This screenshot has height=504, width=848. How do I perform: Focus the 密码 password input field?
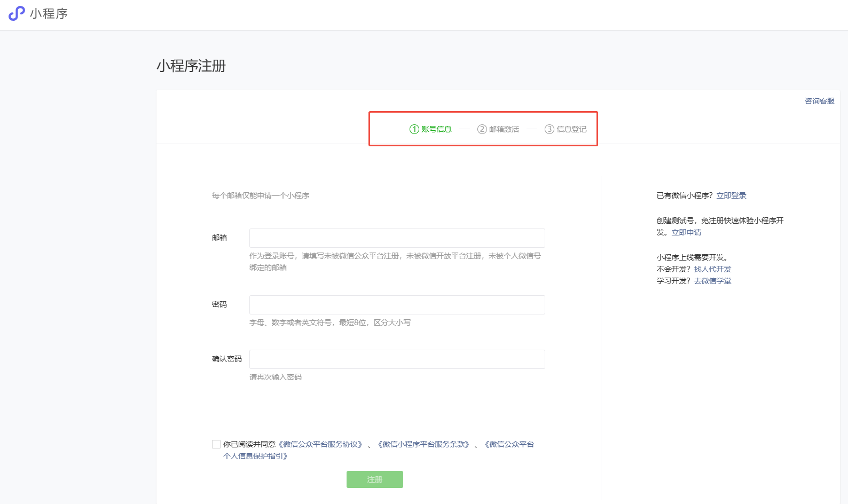point(397,305)
